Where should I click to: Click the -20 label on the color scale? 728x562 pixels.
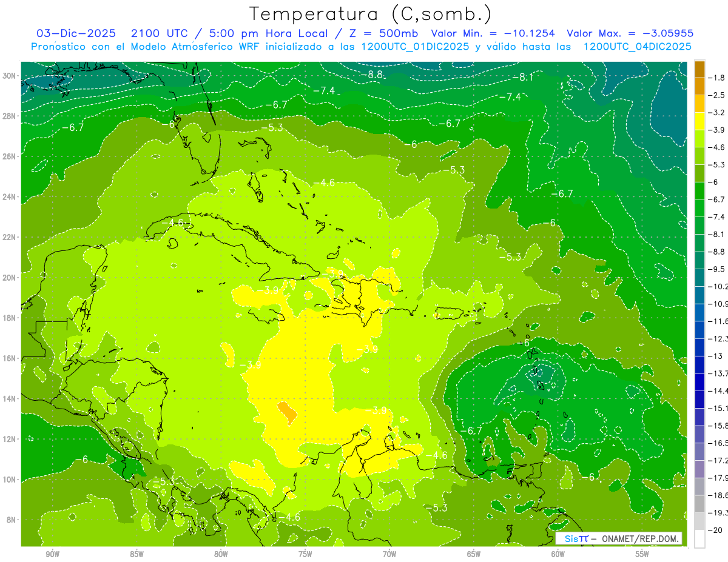click(x=715, y=530)
